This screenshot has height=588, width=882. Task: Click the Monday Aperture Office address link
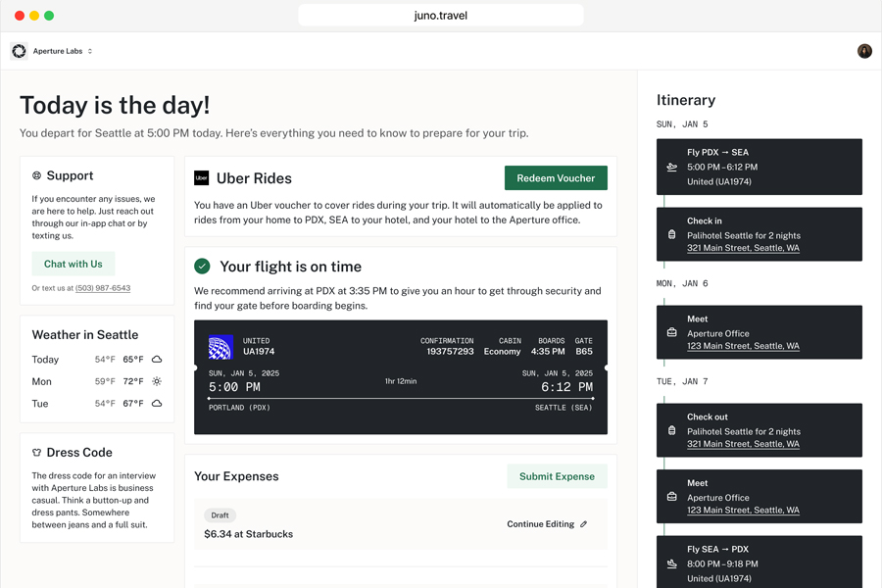[743, 346]
